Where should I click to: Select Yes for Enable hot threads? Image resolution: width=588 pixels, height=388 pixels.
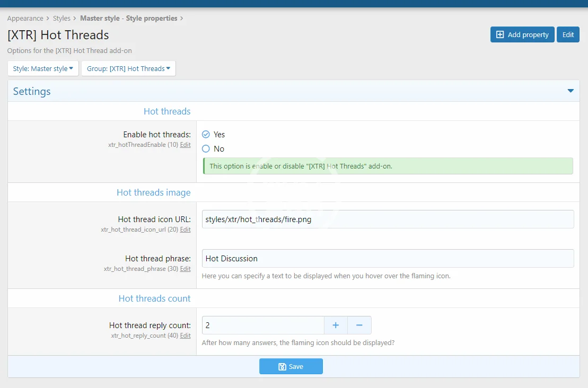pos(206,135)
